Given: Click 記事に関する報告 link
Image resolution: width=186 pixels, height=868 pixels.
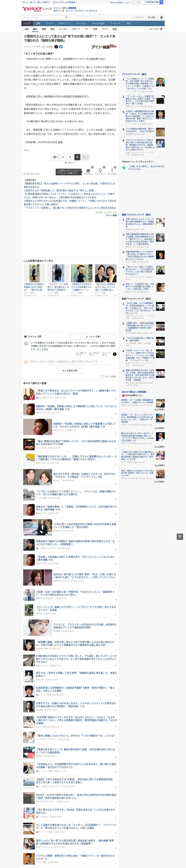Looking at the screenshot, I should [x=32, y=174].
